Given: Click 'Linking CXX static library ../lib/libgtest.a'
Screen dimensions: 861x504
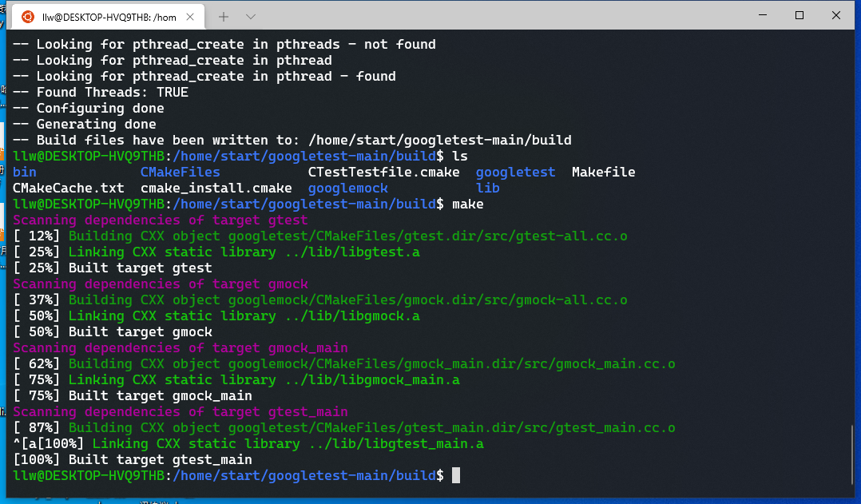Looking at the screenshot, I should point(244,252).
